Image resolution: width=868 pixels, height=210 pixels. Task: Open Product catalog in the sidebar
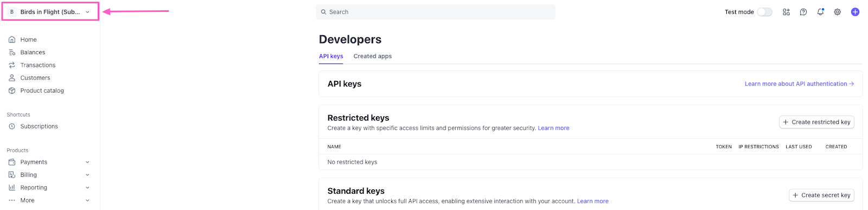pos(42,91)
